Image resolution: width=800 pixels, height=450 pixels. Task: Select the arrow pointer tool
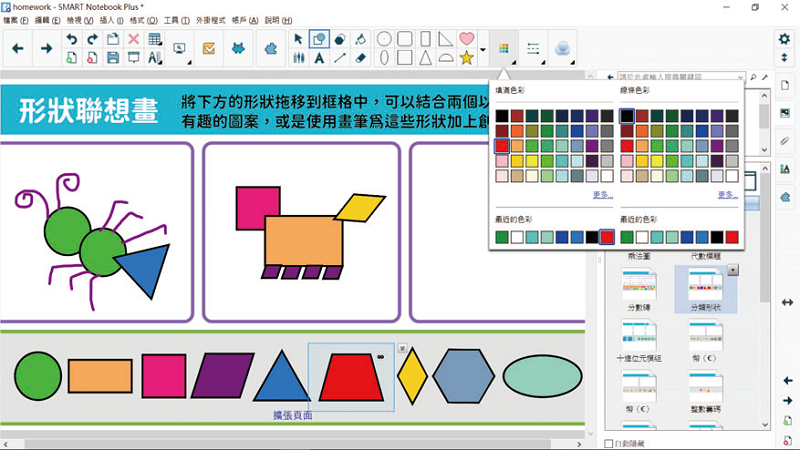pyautogui.click(x=297, y=38)
